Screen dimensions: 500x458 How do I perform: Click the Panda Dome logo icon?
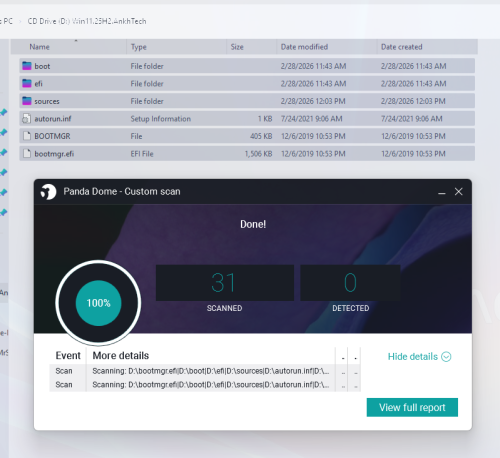[x=49, y=192]
